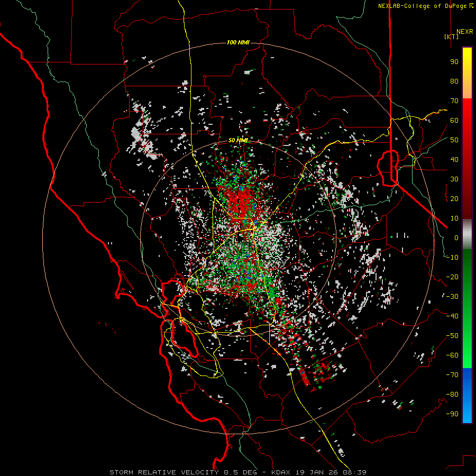This screenshot has width=476, height=476.
Task: Click the 80 value on the velocity scale
Action: 454,81
